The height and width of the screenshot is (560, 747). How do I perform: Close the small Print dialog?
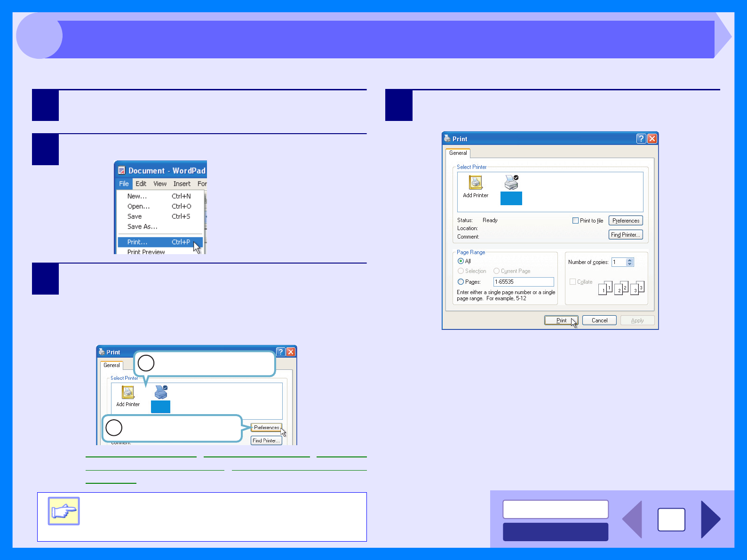tap(291, 352)
